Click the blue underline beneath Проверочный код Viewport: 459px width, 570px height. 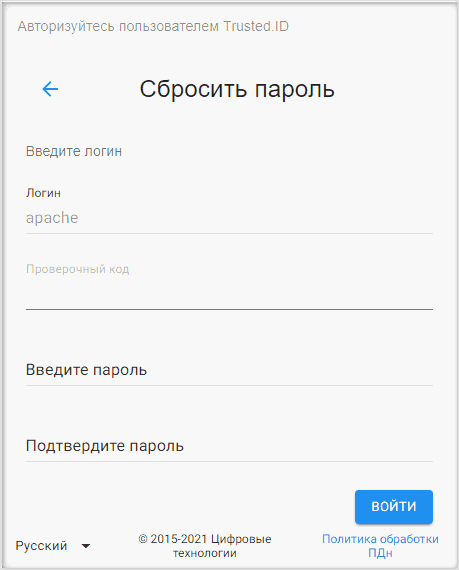(229, 309)
